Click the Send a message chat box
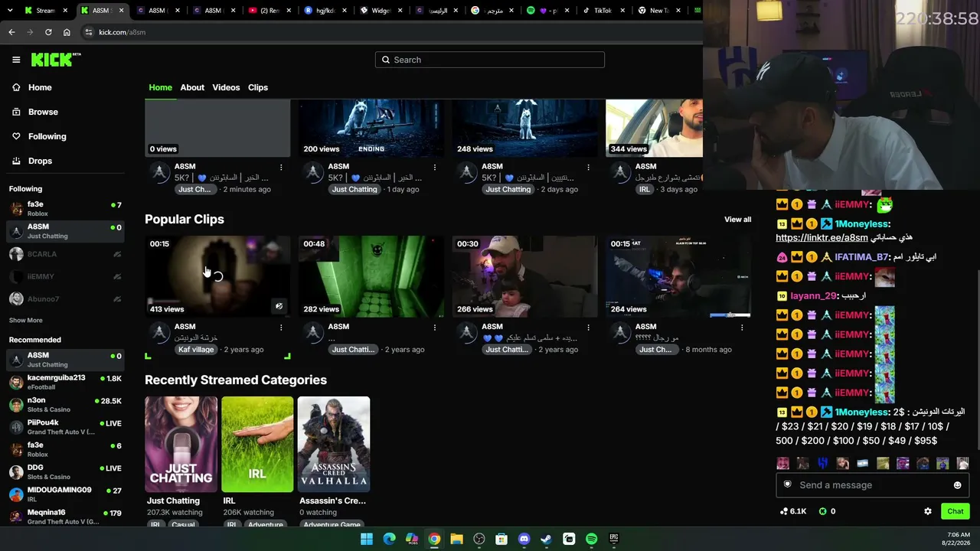980x551 pixels. pyautogui.click(x=872, y=485)
